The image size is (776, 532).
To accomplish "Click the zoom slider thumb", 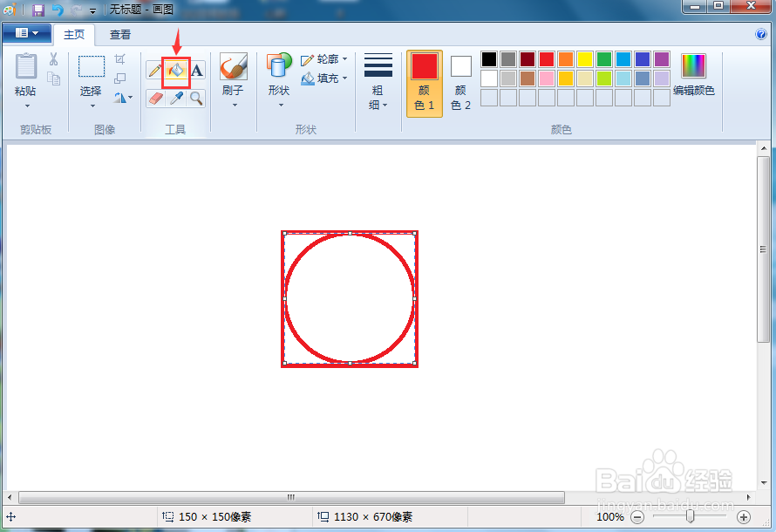I will click(x=690, y=516).
